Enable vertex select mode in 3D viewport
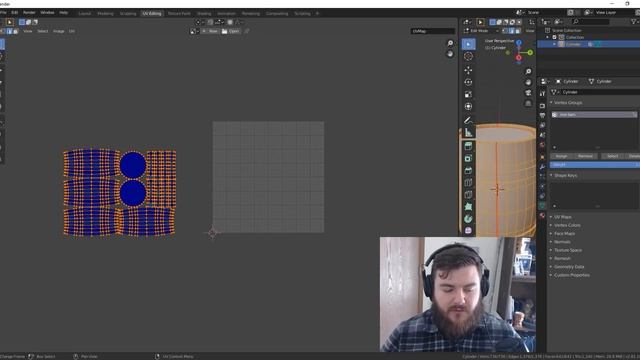This screenshot has width=640, height=360. [x=505, y=31]
